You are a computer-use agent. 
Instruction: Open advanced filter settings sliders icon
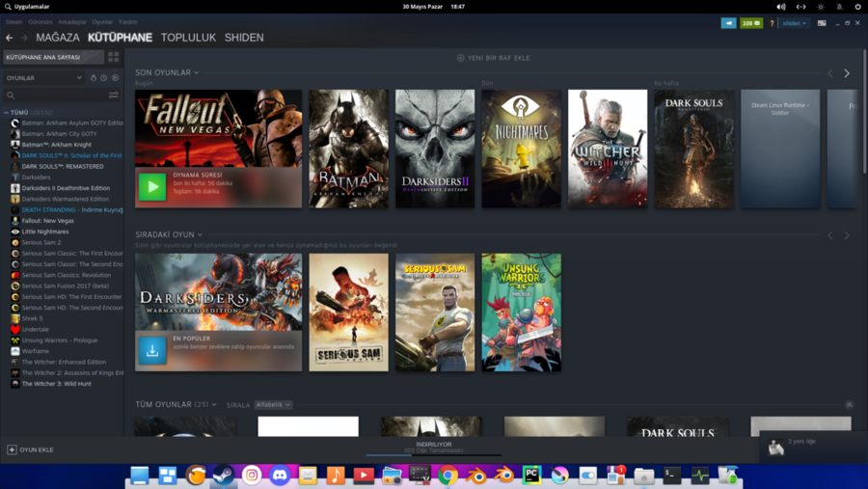tap(114, 95)
